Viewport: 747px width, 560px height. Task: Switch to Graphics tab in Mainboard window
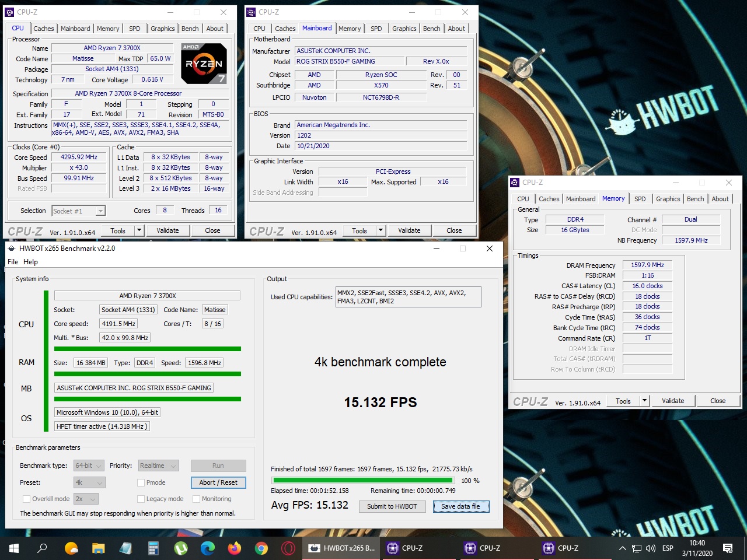pyautogui.click(x=404, y=29)
